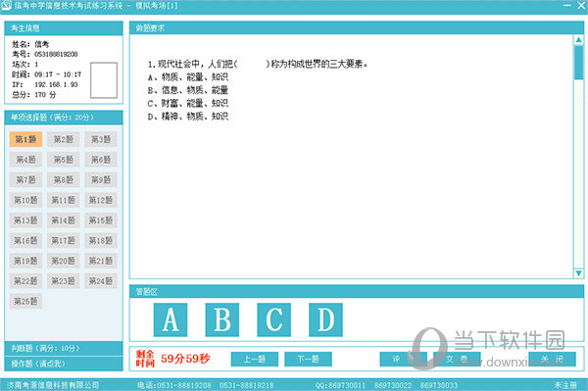Click company name '济南考源信息科技有限公司' in status bar
Viewport: 588px width, 391px height.
pyautogui.click(x=53, y=385)
